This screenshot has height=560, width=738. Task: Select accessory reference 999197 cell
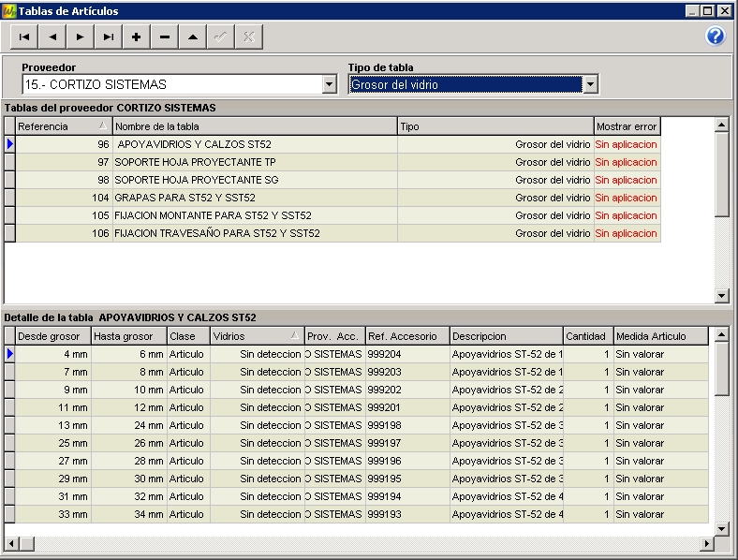[407, 443]
